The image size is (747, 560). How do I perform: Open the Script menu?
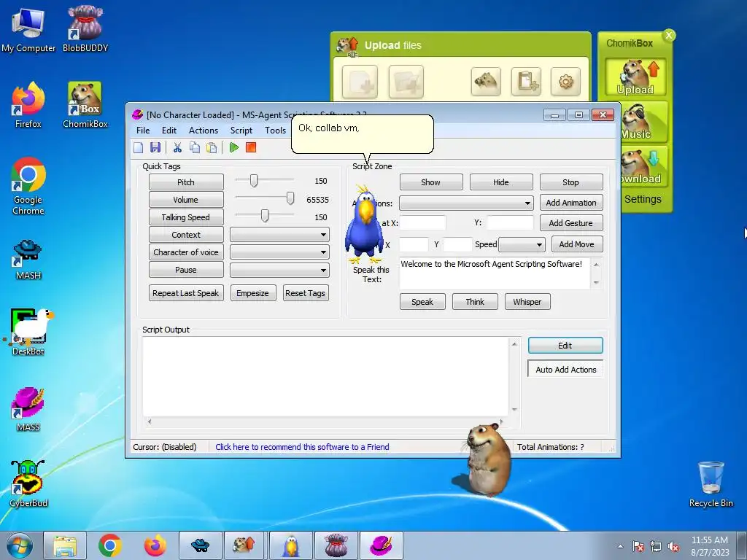pyautogui.click(x=241, y=131)
